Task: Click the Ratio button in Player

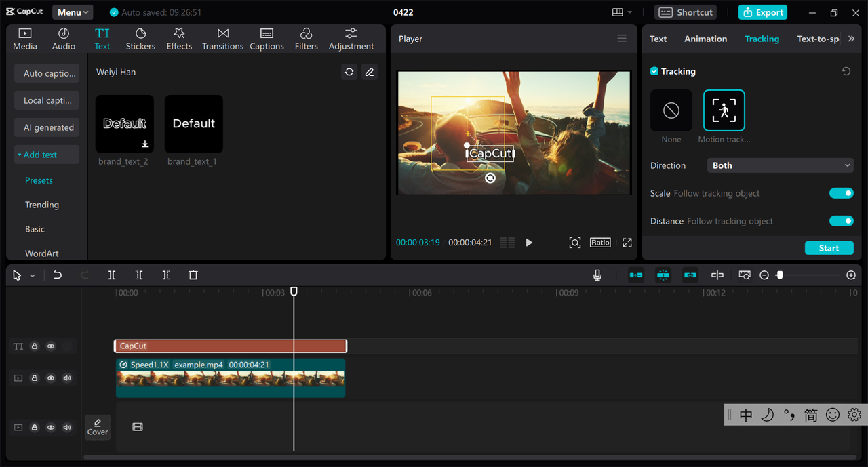Action: click(x=600, y=243)
